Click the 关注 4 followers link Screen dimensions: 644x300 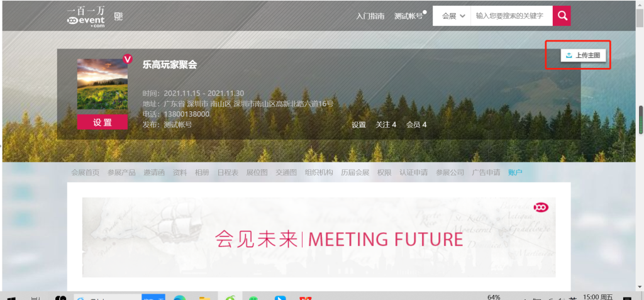386,125
